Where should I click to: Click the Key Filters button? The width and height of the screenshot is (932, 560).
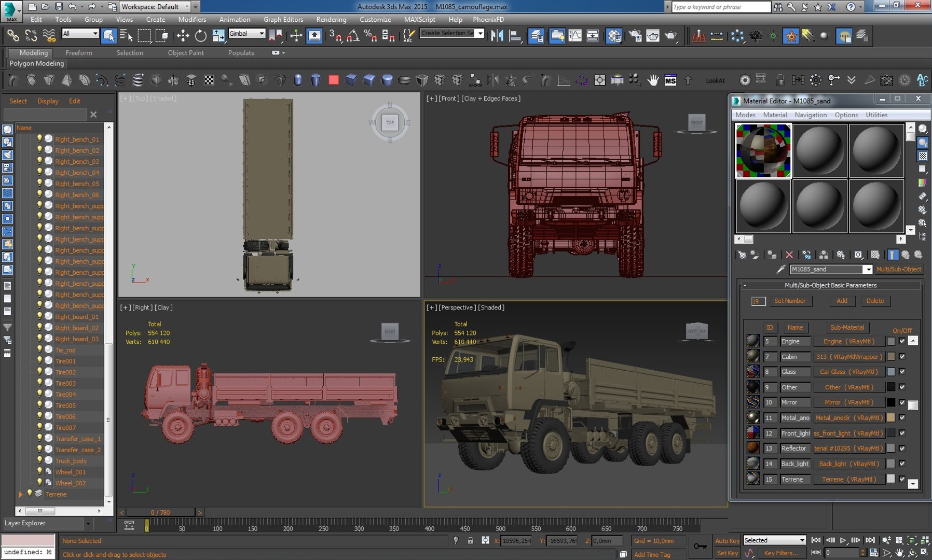point(781,553)
